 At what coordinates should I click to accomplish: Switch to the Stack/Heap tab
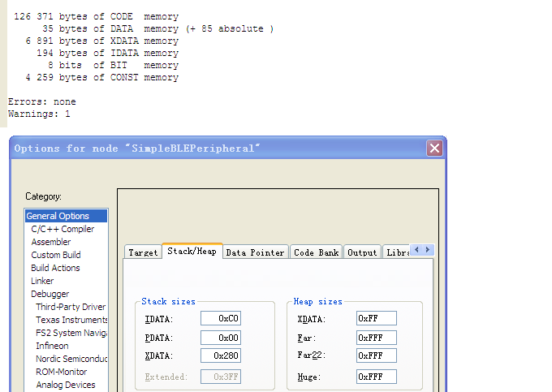(x=192, y=251)
